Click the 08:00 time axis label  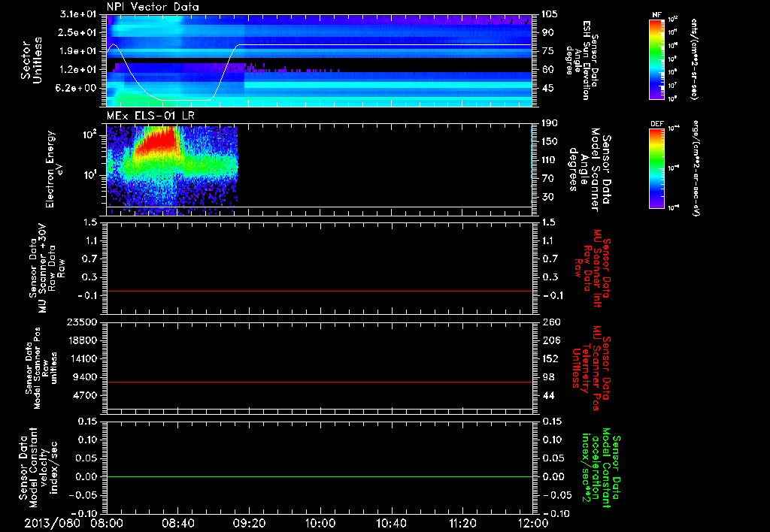(107, 522)
